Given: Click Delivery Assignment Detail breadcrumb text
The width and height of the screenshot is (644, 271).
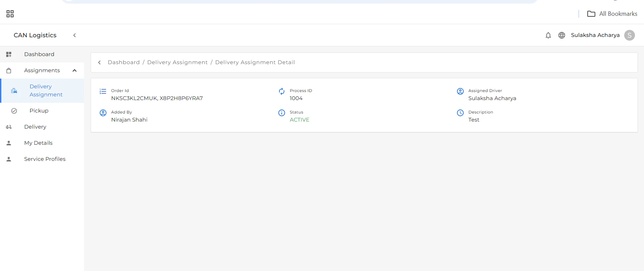Looking at the screenshot, I should point(255,62).
